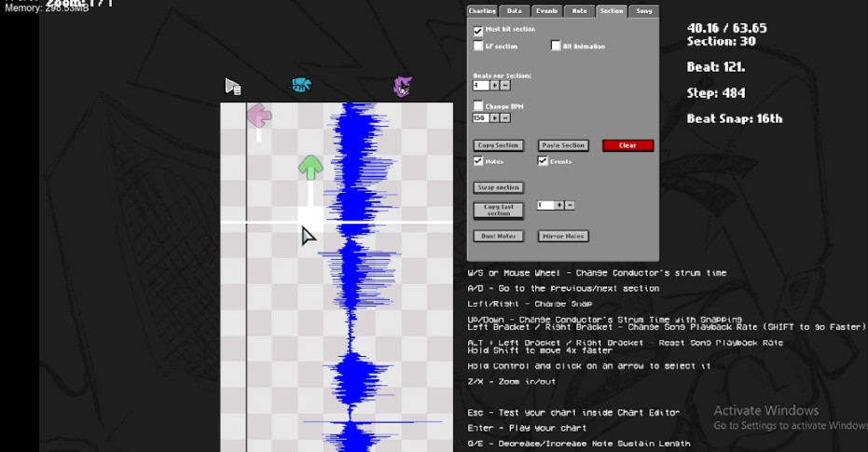The image size is (868, 452).
Task: Enable the Alt Animation checkbox
Action: click(x=556, y=46)
